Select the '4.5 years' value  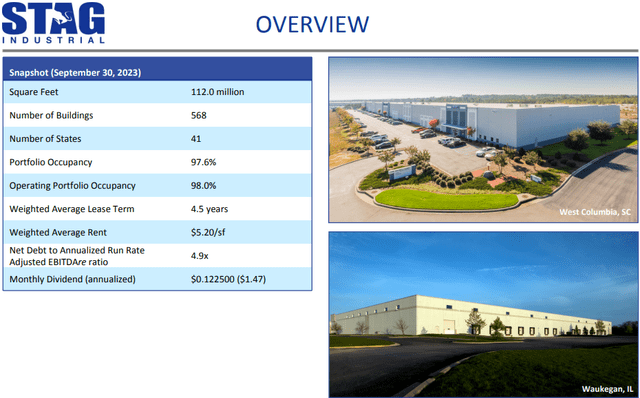209,209
